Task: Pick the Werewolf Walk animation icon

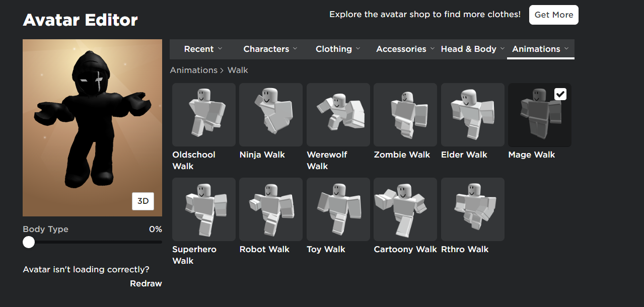Action: 338,115
